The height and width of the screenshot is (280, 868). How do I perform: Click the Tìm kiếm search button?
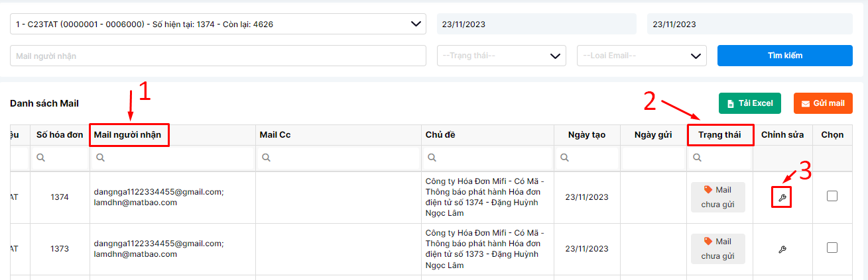(785, 56)
